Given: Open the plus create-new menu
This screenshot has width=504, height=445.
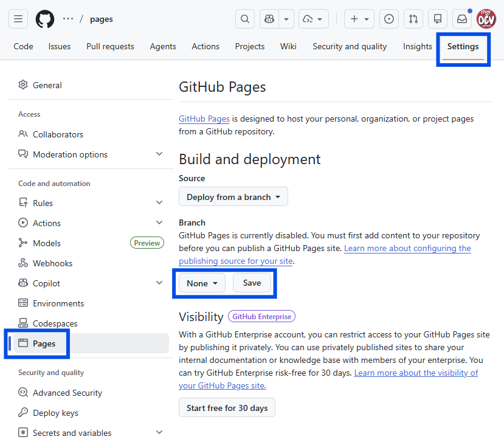Looking at the screenshot, I should pos(359,19).
